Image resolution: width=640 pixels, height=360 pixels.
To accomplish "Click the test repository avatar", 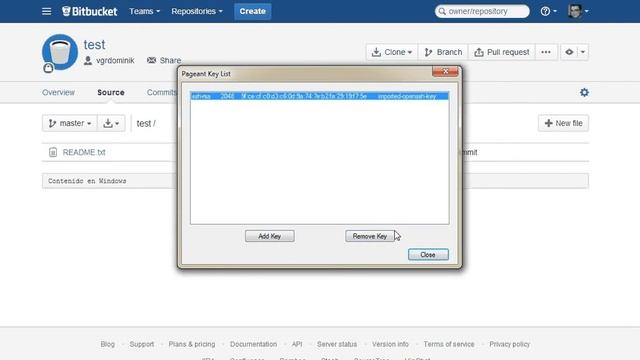I will [x=60, y=52].
